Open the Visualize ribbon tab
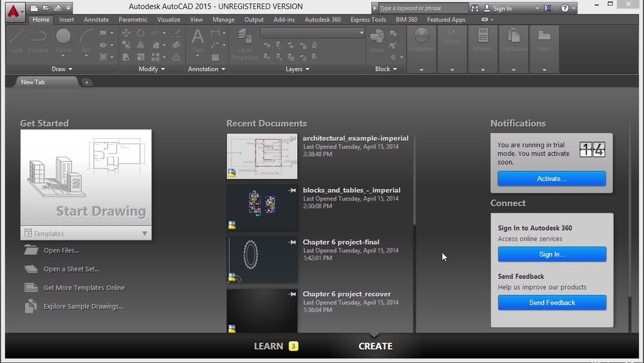This screenshot has width=644, height=363. [168, 19]
